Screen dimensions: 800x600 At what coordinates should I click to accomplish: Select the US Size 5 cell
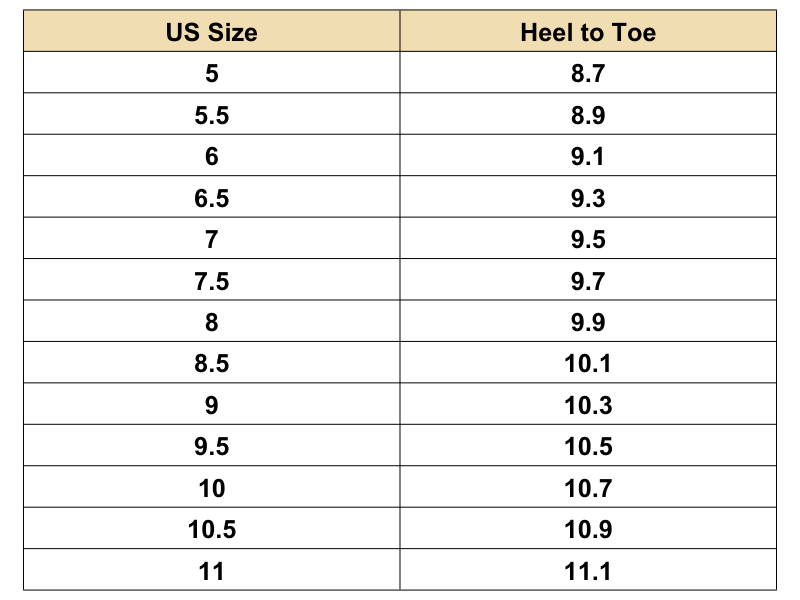211,73
